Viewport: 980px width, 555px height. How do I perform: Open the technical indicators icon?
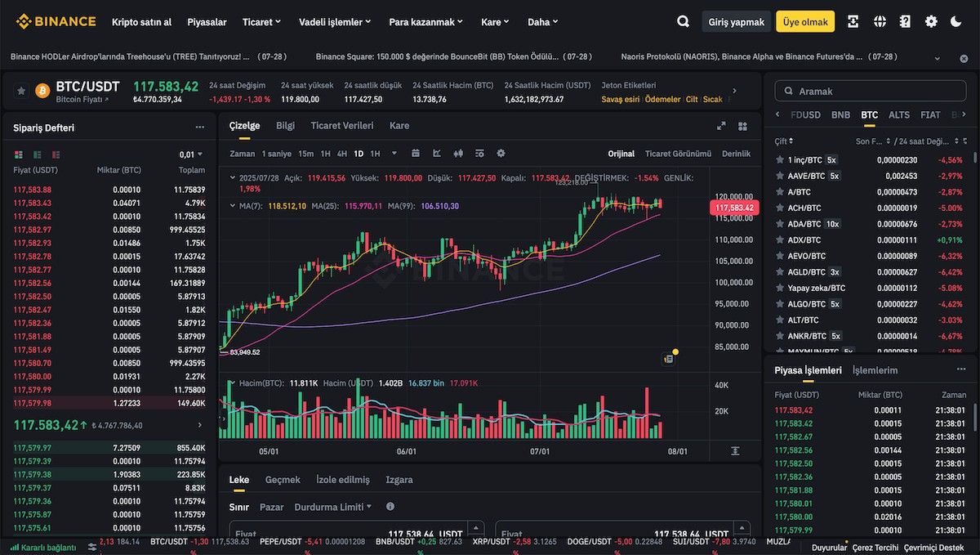[x=437, y=153]
